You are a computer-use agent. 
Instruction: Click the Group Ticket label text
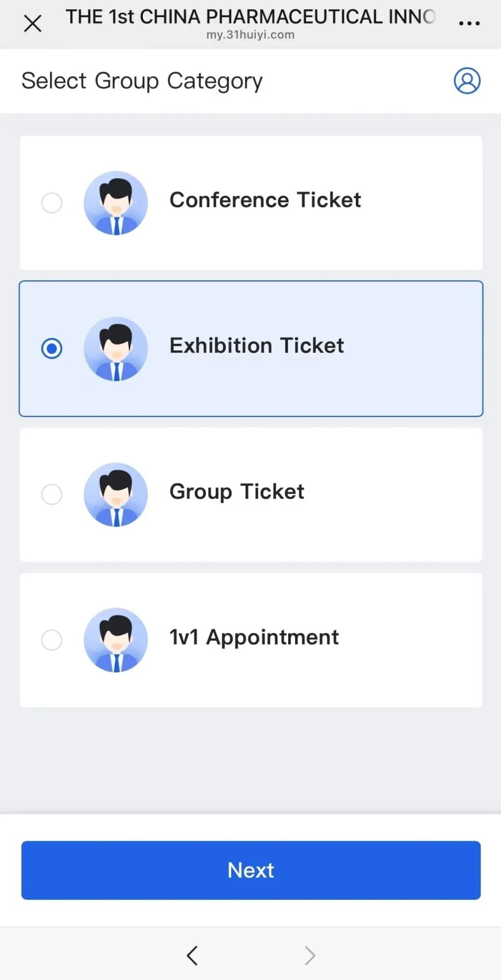tap(237, 491)
